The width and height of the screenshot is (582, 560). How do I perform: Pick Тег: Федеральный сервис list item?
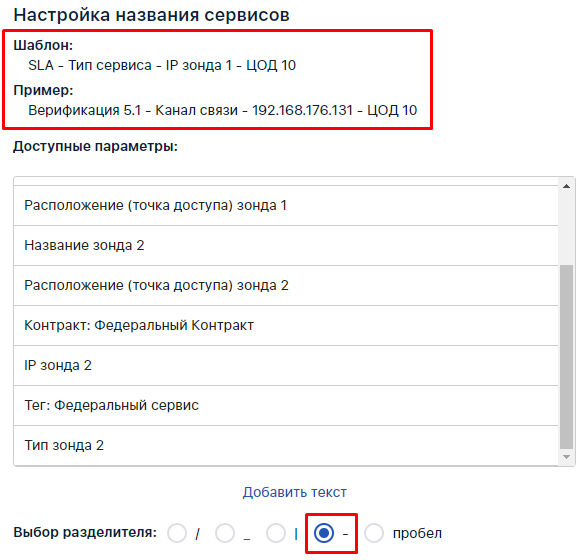pyautogui.click(x=286, y=405)
